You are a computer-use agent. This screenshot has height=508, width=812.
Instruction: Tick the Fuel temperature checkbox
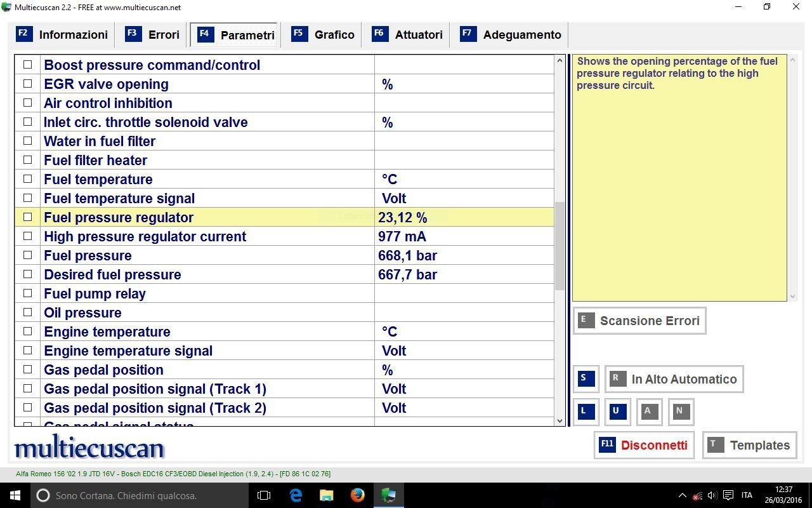point(27,178)
